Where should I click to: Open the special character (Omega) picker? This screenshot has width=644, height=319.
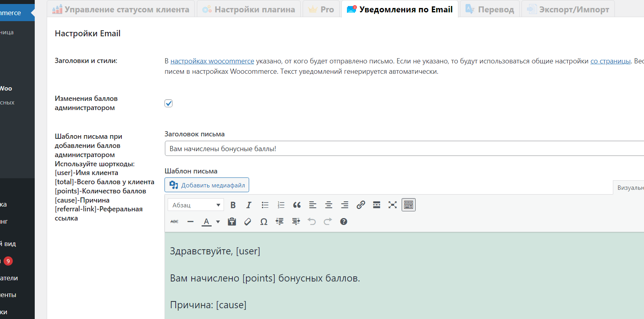pyautogui.click(x=264, y=222)
